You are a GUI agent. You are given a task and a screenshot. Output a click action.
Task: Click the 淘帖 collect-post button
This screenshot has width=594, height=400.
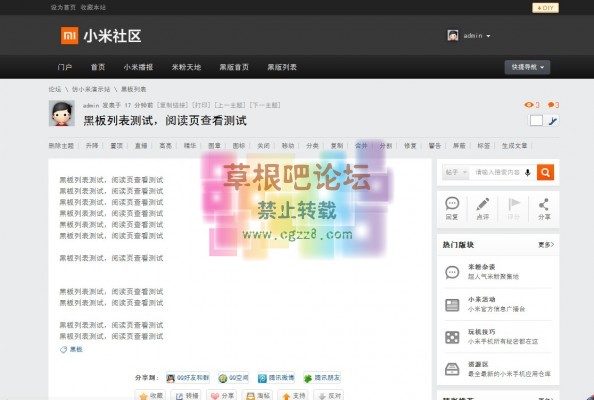tap(258, 395)
